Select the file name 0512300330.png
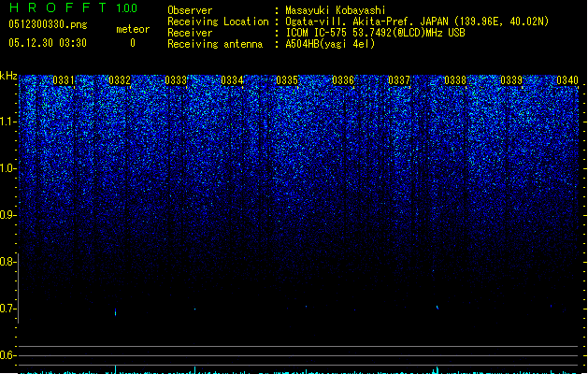 (48, 24)
